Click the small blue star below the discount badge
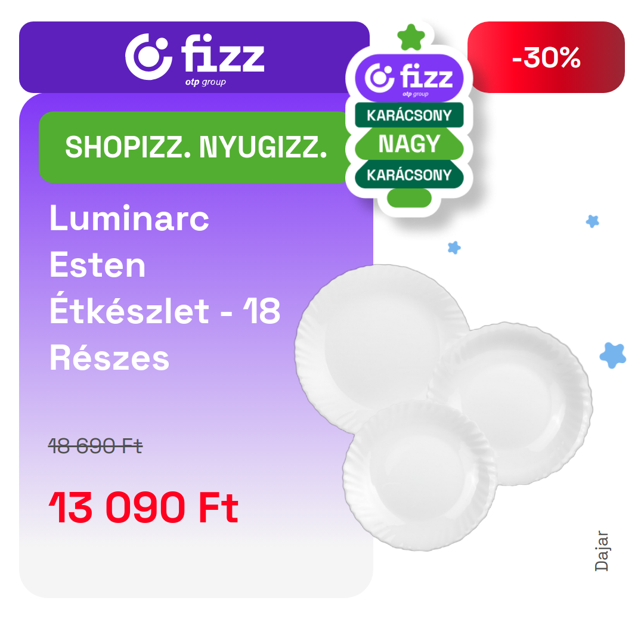This screenshot has height=644, width=644. (592, 221)
